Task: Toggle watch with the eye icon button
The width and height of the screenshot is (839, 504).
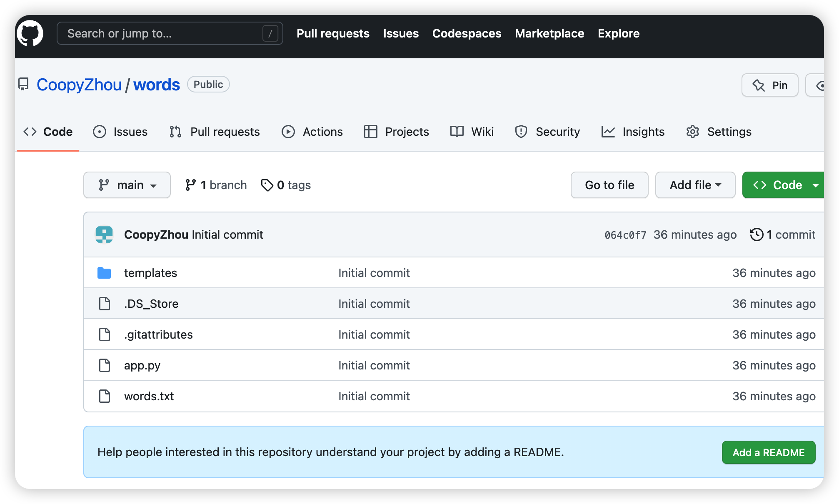Action: pos(819,85)
